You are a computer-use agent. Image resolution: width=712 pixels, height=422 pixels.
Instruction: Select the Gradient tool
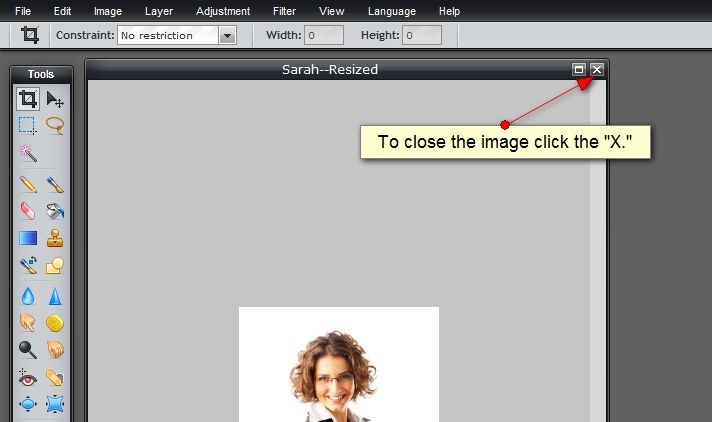tap(27, 238)
